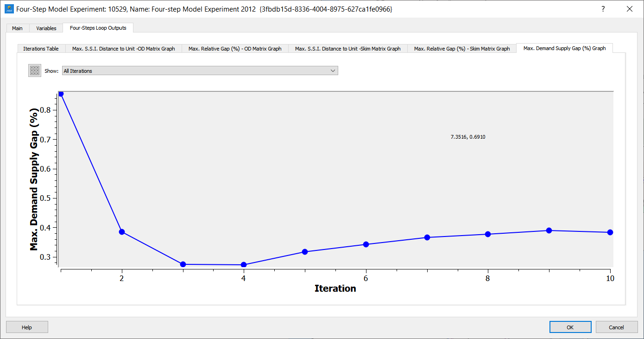
Task: Click the data point at iteration 10
Action: click(610, 232)
